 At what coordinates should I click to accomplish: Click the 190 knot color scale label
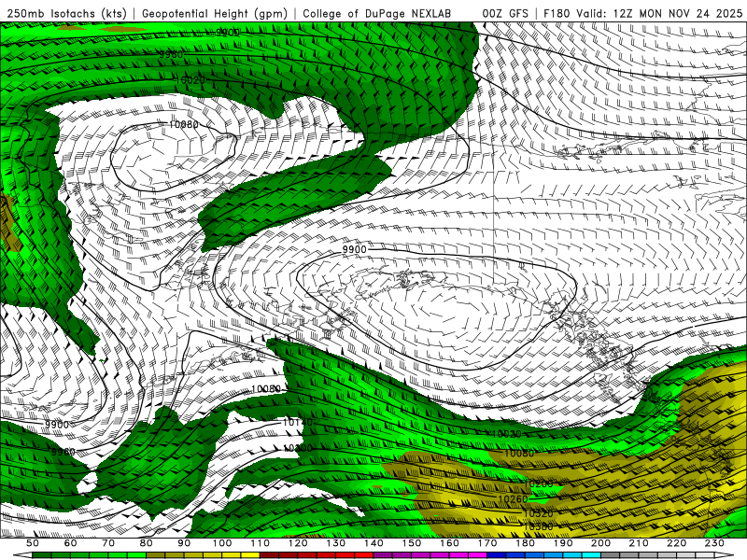coord(563,543)
